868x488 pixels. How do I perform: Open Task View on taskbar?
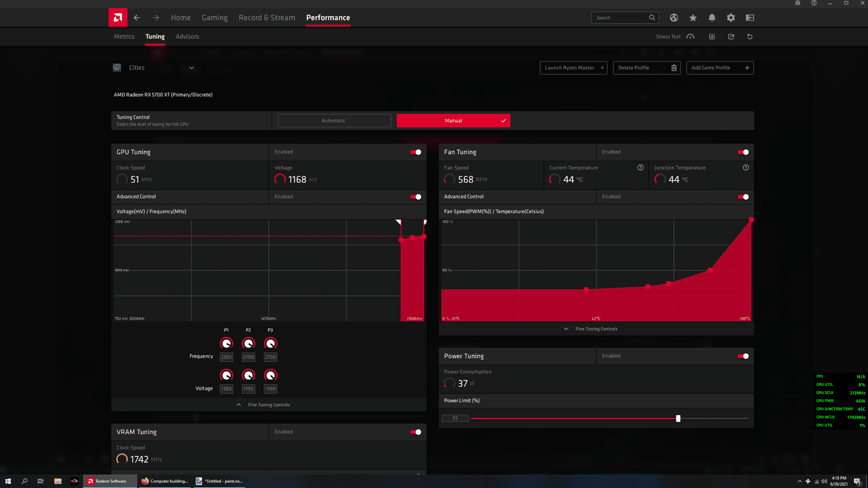tap(41, 481)
